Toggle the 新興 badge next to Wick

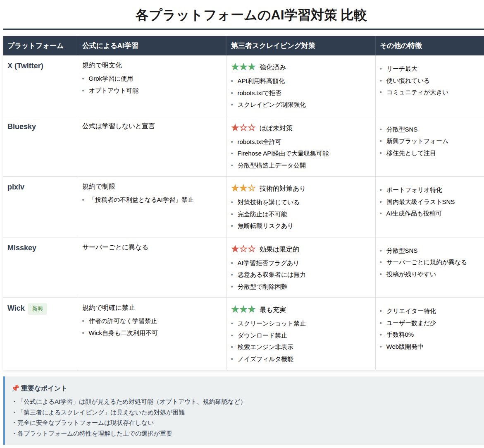pyautogui.click(x=38, y=309)
